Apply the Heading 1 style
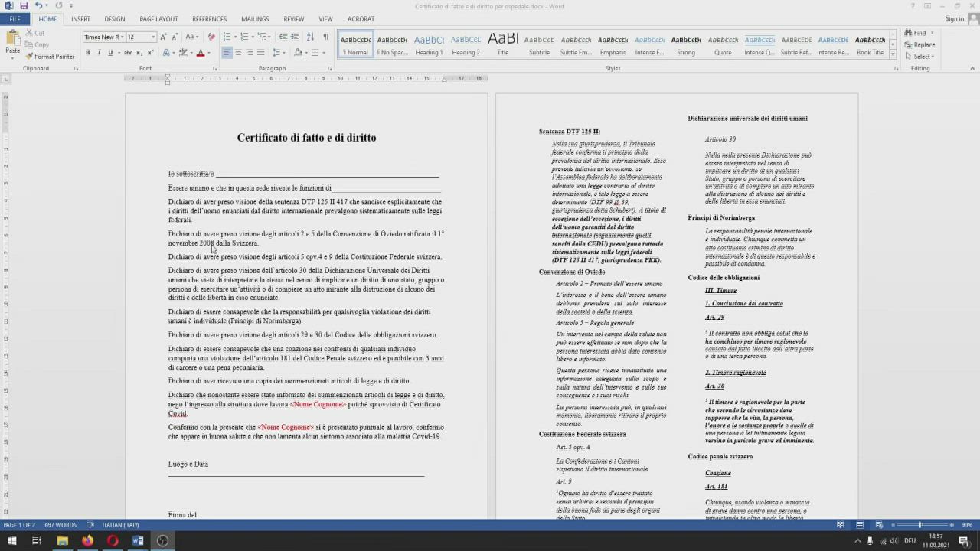The height and width of the screenshot is (551, 980). 429,44
